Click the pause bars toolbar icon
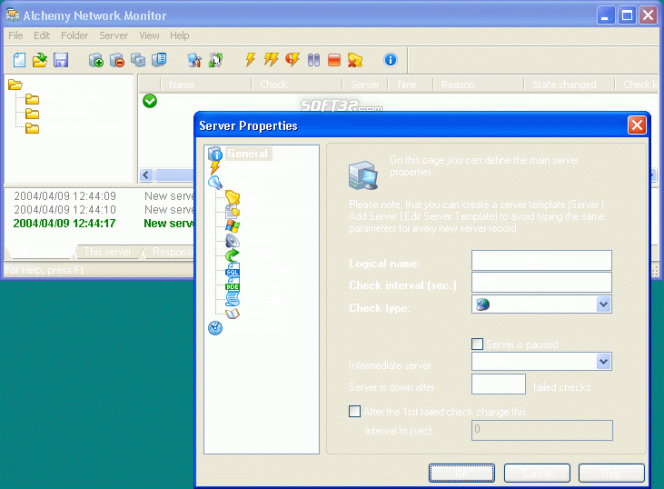The image size is (664, 489). click(x=313, y=60)
